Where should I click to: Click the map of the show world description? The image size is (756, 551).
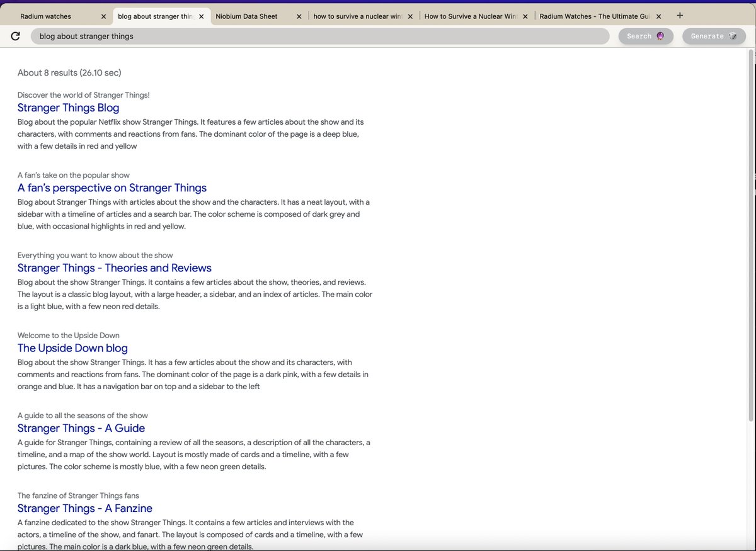(x=194, y=455)
